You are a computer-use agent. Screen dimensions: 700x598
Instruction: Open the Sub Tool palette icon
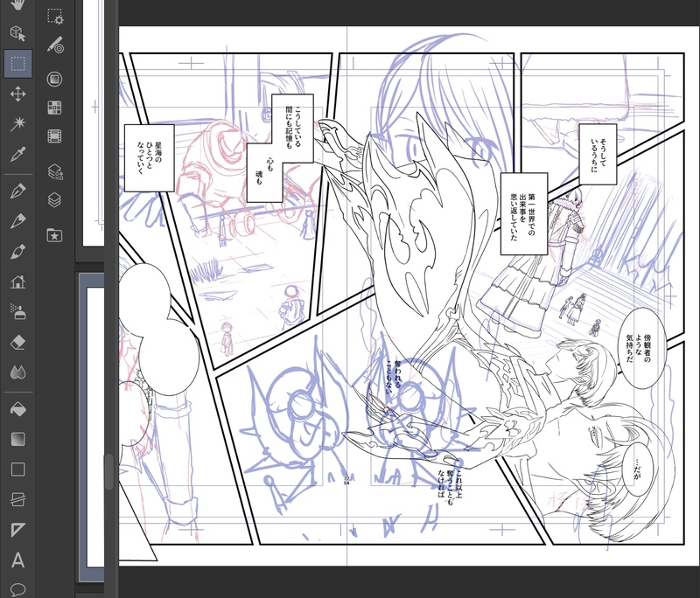(55, 17)
